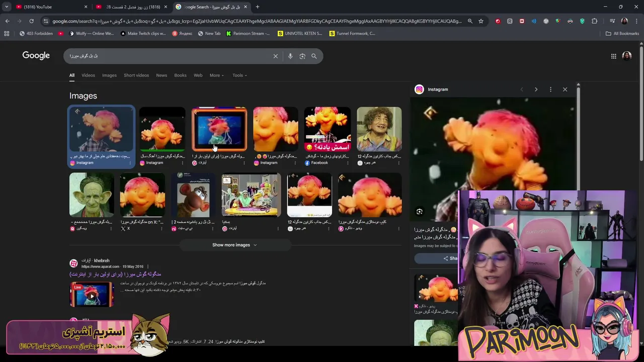Open Tunnel Formwork bookmark

(352, 34)
